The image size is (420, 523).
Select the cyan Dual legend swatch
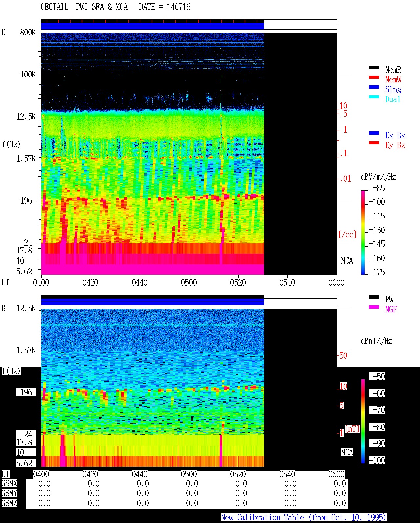(x=374, y=97)
